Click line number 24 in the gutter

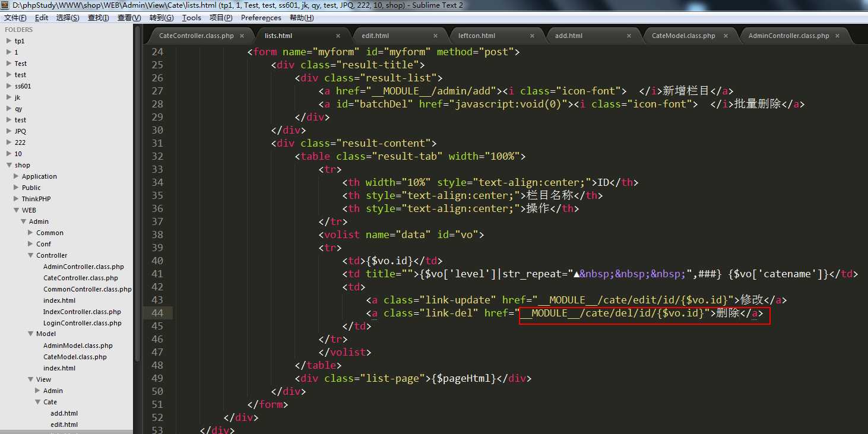click(157, 52)
